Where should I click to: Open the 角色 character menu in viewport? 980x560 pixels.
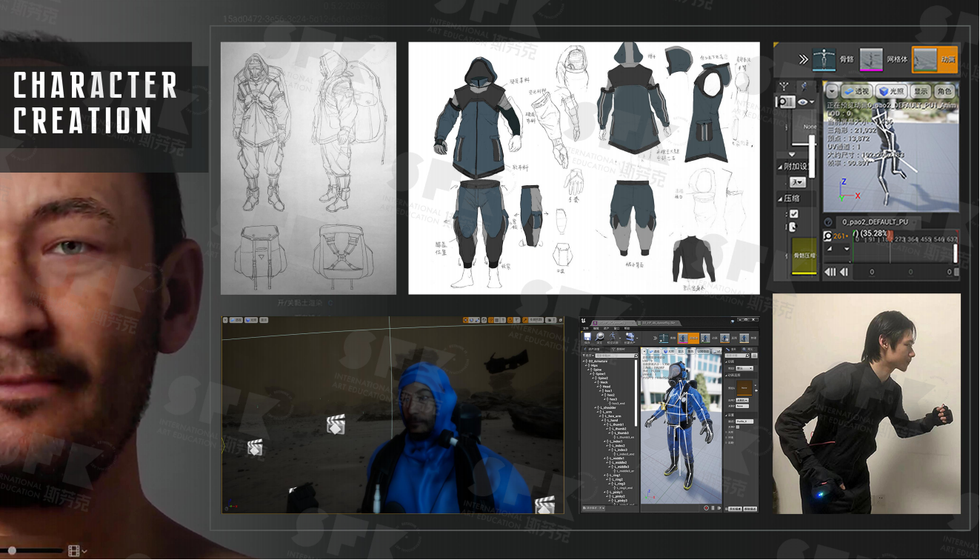944,91
